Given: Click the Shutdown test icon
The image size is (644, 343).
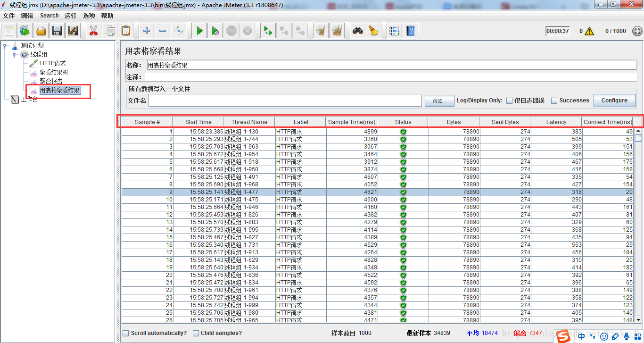Looking at the screenshot, I should [x=247, y=31].
